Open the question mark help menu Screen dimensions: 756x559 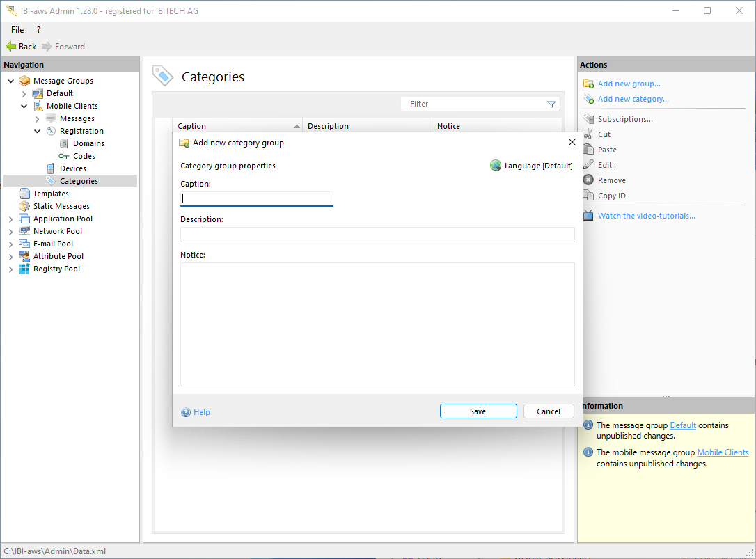coord(38,30)
